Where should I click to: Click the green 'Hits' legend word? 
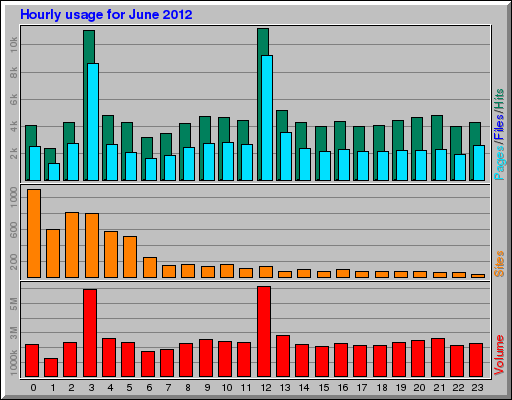click(x=499, y=99)
